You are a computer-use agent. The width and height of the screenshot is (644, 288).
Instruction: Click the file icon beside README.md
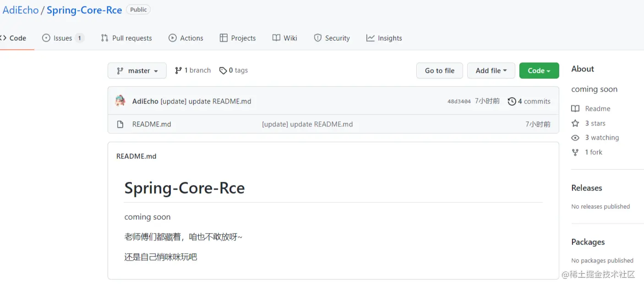point(120,124)
